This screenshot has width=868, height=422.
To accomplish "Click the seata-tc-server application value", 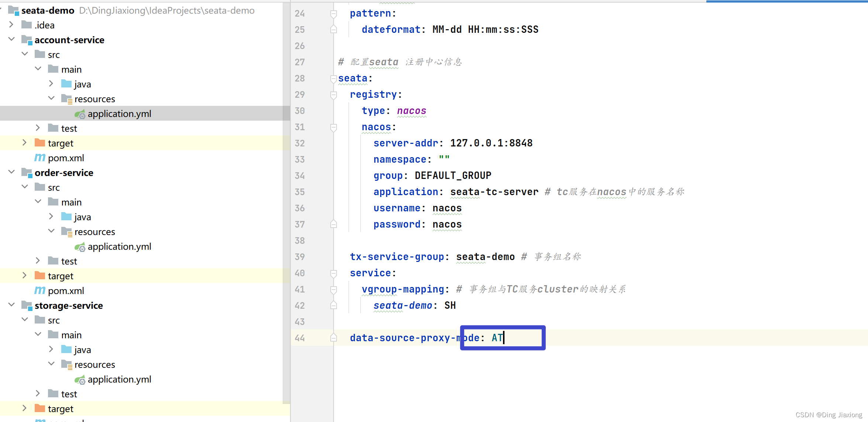I will pos(494,192).
